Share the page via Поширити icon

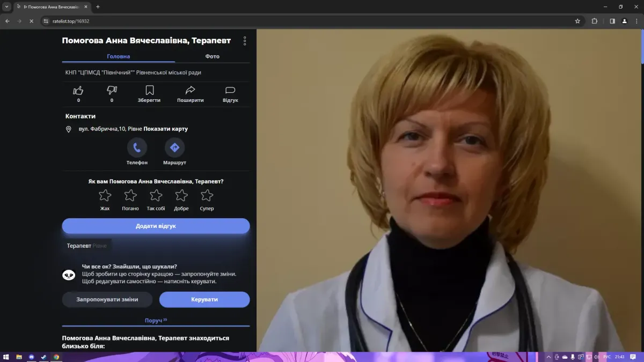(x=190, y=91)
